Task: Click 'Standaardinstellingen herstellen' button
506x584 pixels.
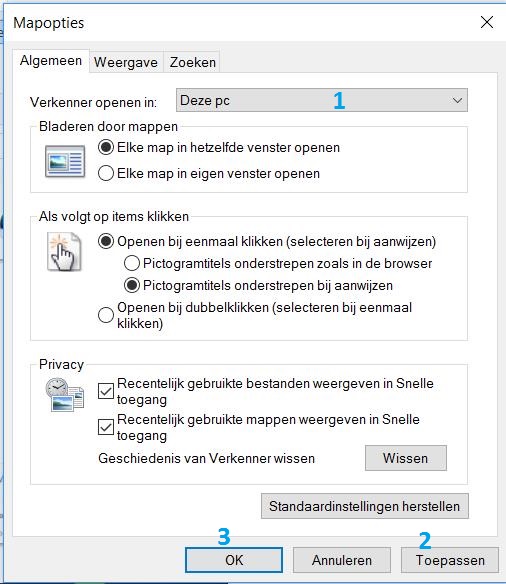Action: pyautogui.click(x=365, y=506)
